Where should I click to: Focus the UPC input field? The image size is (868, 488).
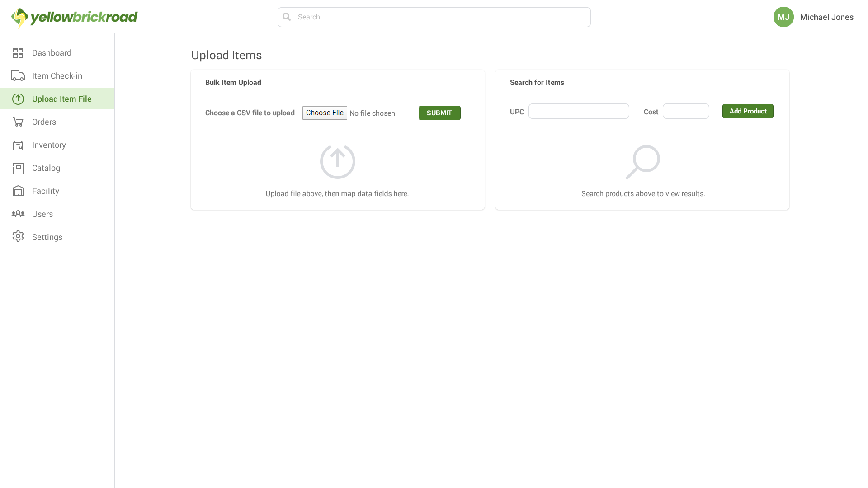click(578, 111)
